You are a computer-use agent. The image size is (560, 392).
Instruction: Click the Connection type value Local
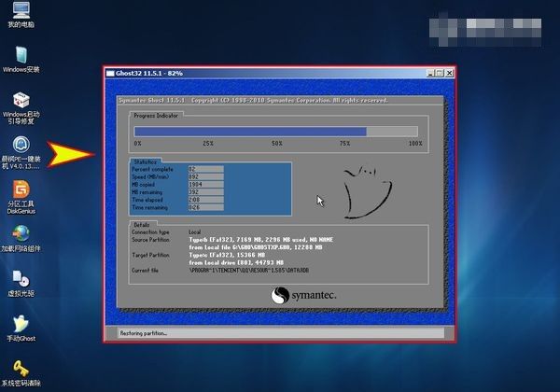tap(195, 232)
